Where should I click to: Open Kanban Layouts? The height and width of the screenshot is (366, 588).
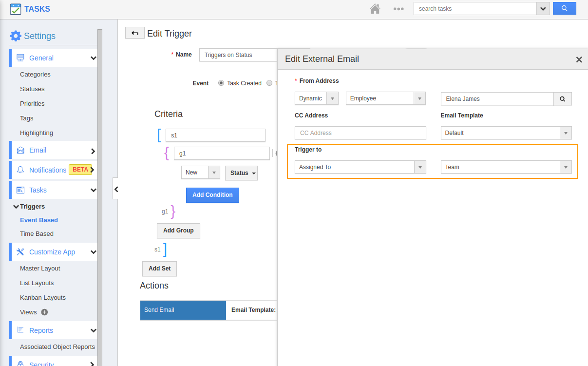43,298
